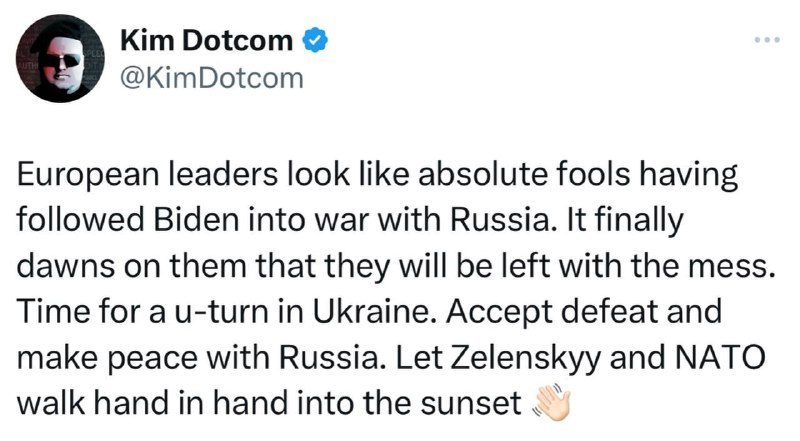Click the Kim Dotcom display name

point(206,41)
